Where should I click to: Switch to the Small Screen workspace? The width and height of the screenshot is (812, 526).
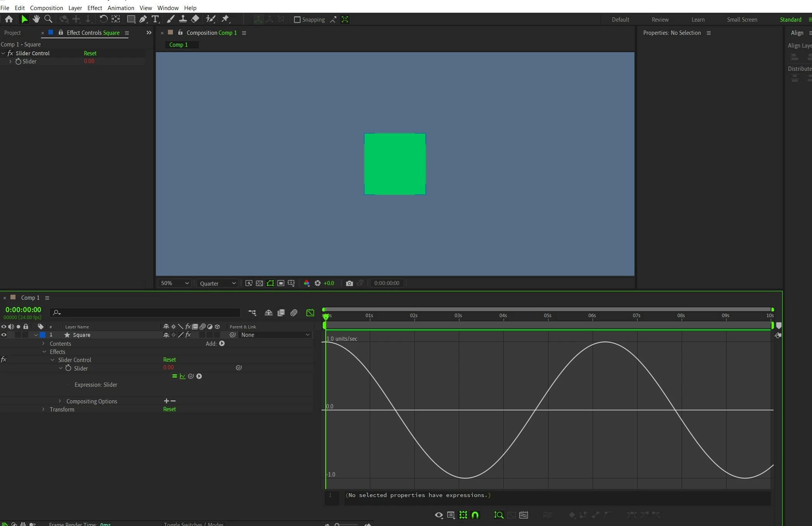[x=742, y=20]
